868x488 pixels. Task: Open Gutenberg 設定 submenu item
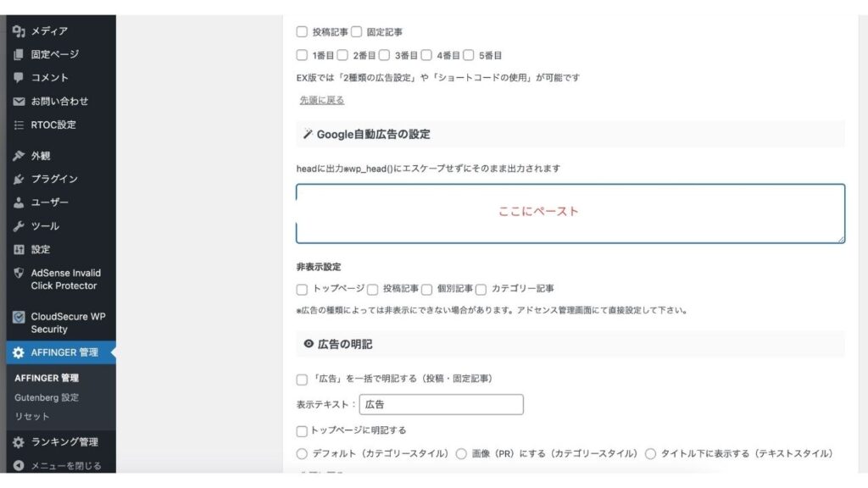[x=47, y=397]
